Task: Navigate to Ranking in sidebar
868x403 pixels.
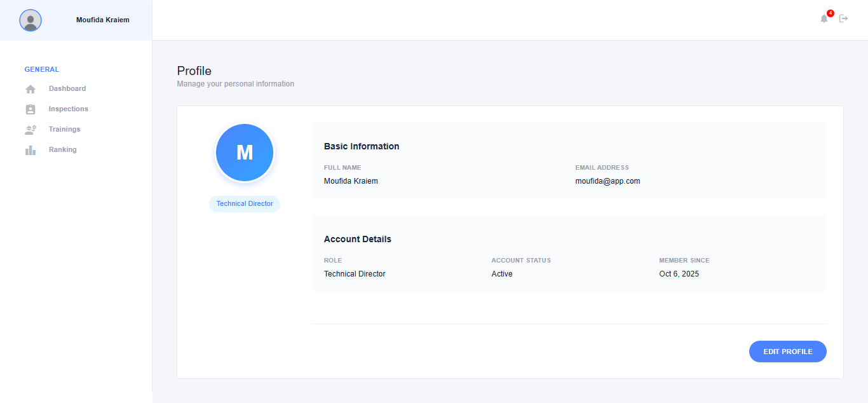Action: [63, 150]
